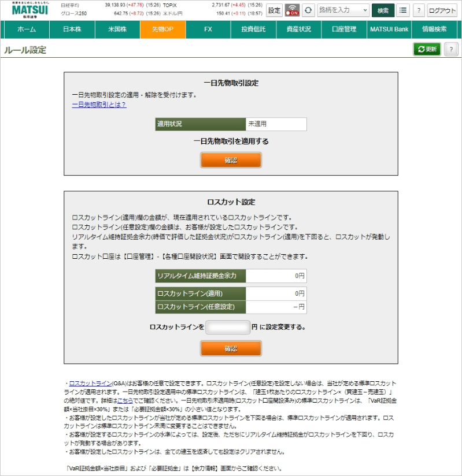Select the 先物OP tab
Viewport: 462px width, 476px height.
[162, 29]
